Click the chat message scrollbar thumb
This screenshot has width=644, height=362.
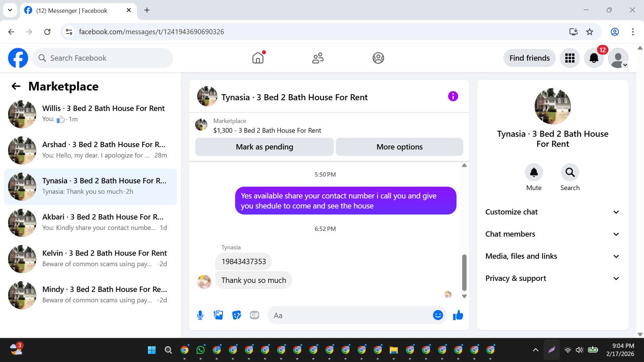click(x=464, y=272)
